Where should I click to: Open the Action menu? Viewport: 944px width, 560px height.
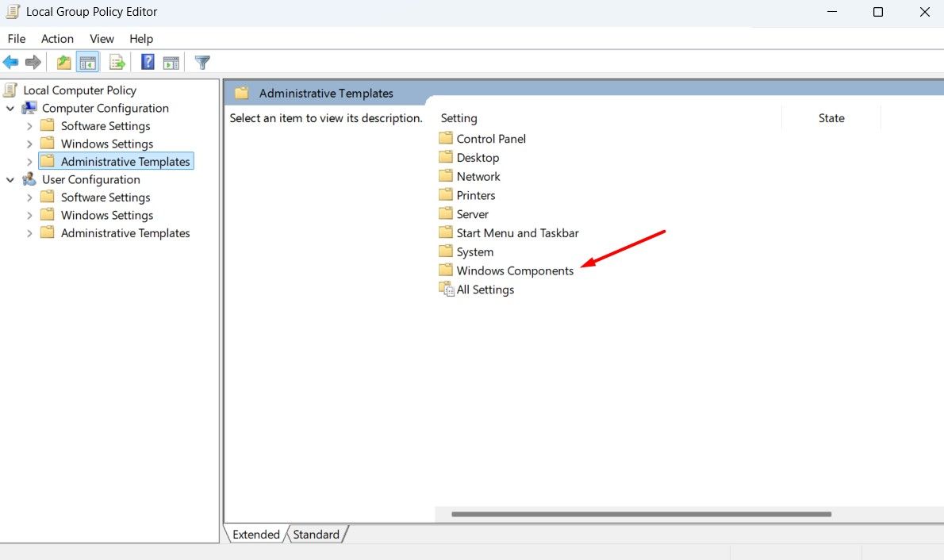pos(57,39)
